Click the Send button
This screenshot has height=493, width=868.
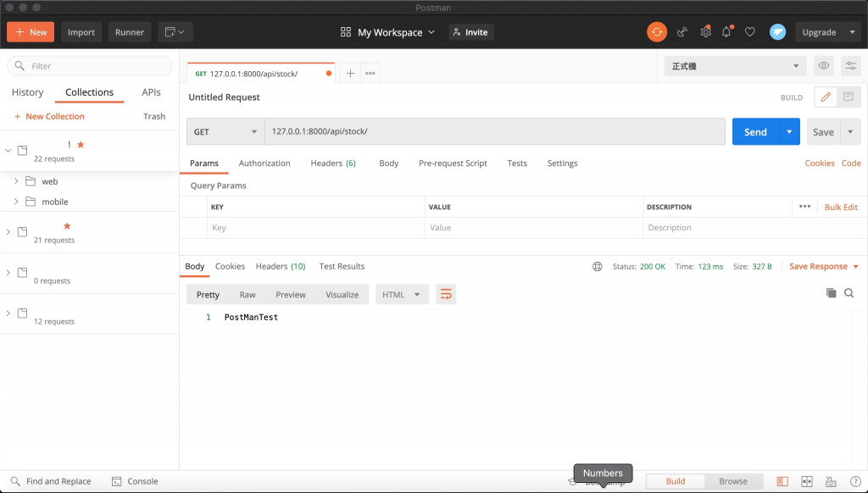point(755,131)
